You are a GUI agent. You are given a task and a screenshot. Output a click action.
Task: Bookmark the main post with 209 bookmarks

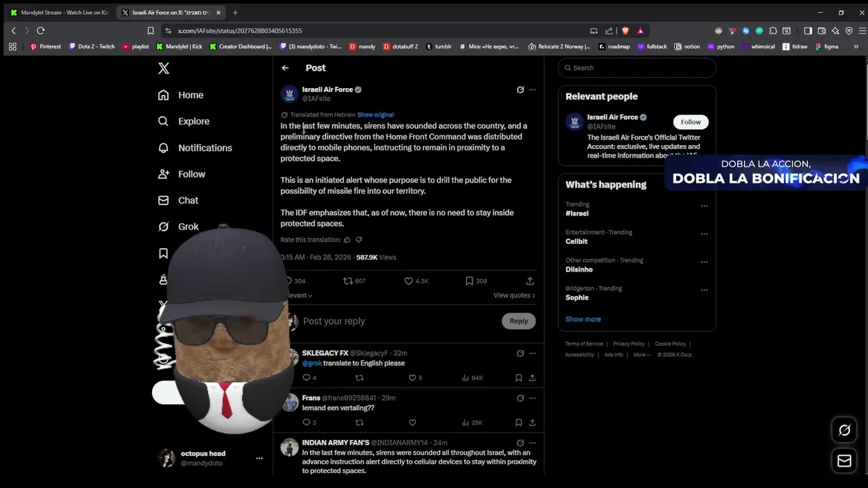[x=476, y=281]
